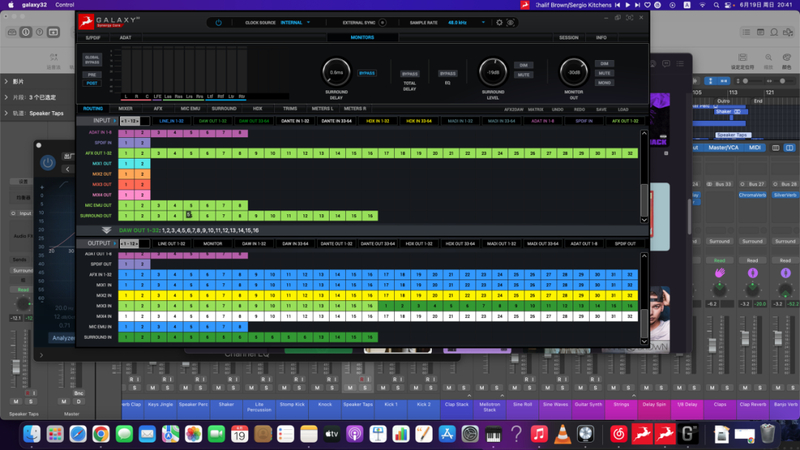Open NetEase Music red icon in the Dock
The width and height of the screenshot is (800, 450).
coord(619,434)
